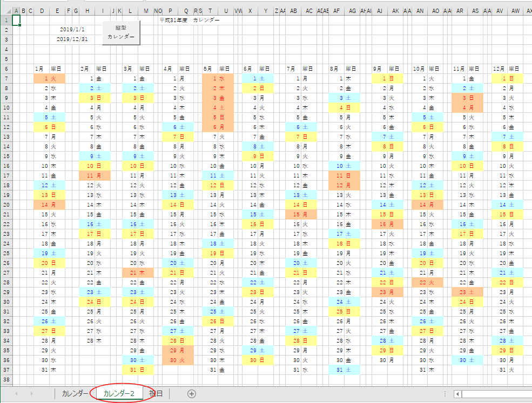Click the 縦型カレンダー macro button
Viewport: 532px width, 403px height.
[x=121, y=32]
